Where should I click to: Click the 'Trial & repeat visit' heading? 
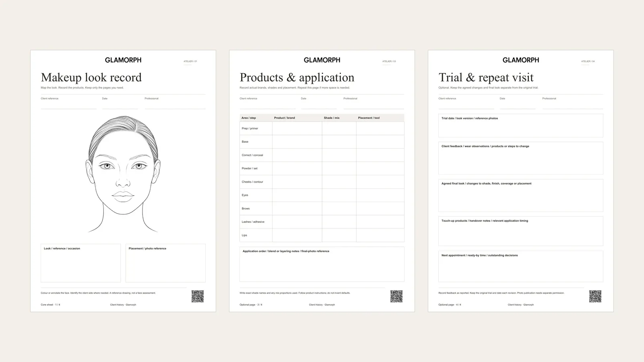486,77
